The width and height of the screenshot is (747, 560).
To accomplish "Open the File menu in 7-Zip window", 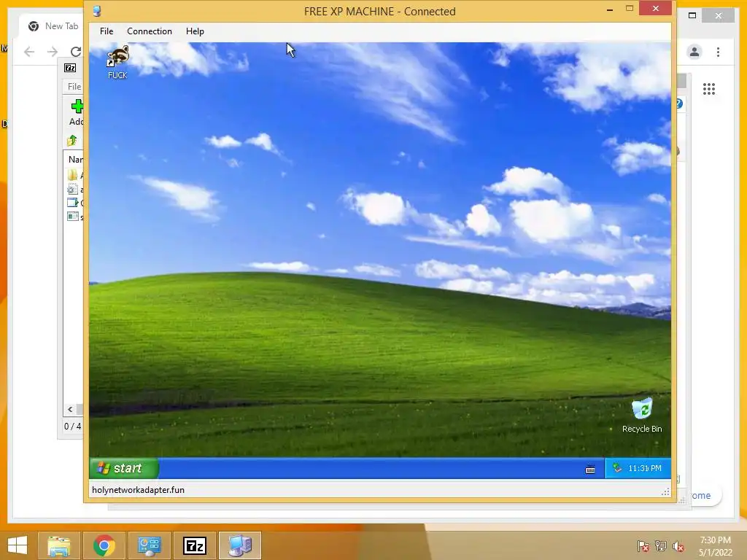I will click(74, 87).
